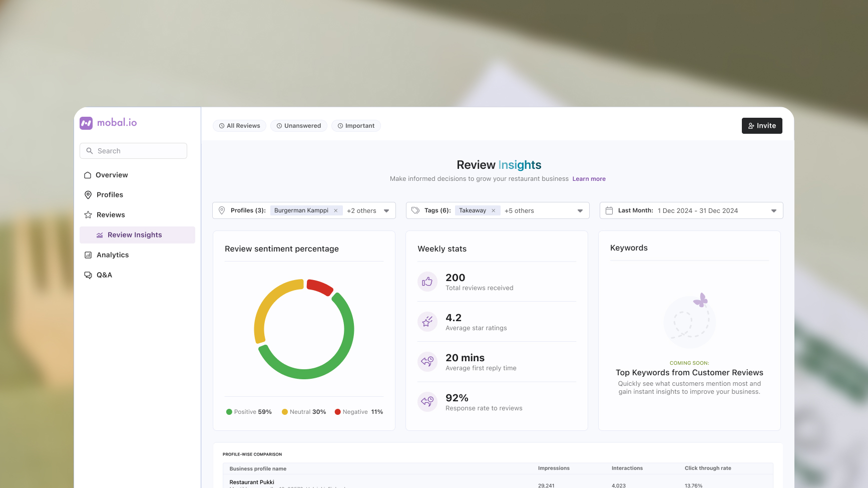868x488 pixels.
Task: Click the clock icon in All Reviews chip
Action: click(222, 126)
